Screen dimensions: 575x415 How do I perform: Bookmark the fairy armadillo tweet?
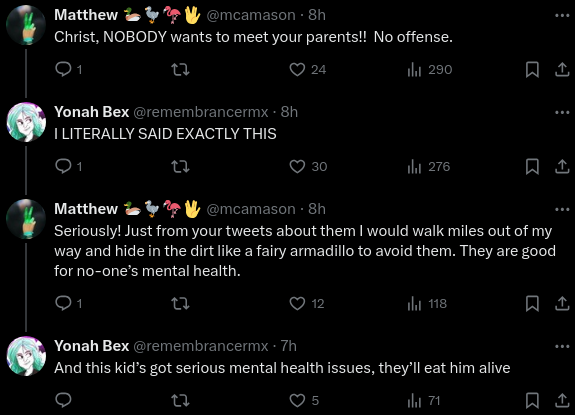(x=532, y=304)
